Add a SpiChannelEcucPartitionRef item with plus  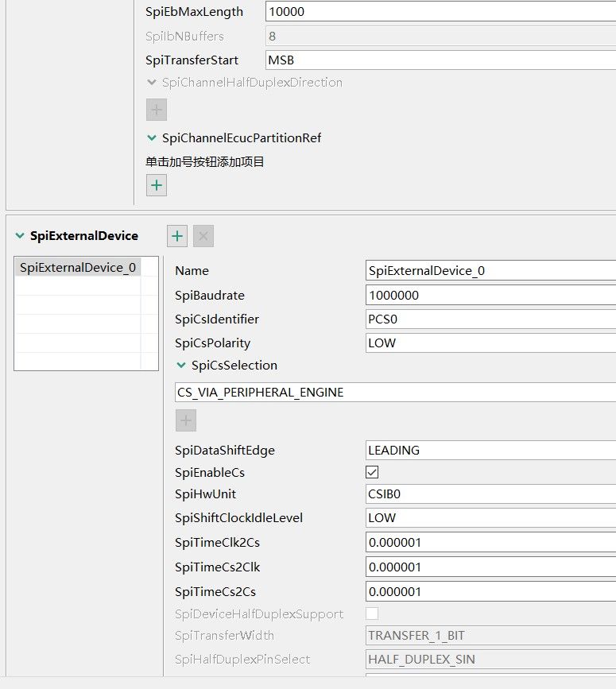coord(157,185)
